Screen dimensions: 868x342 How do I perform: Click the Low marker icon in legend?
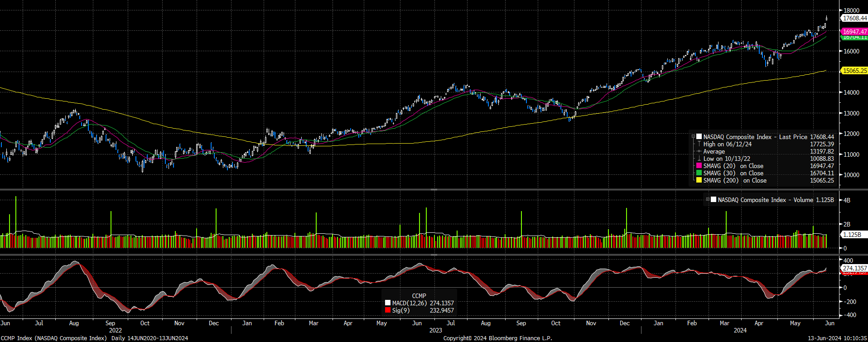699,159
